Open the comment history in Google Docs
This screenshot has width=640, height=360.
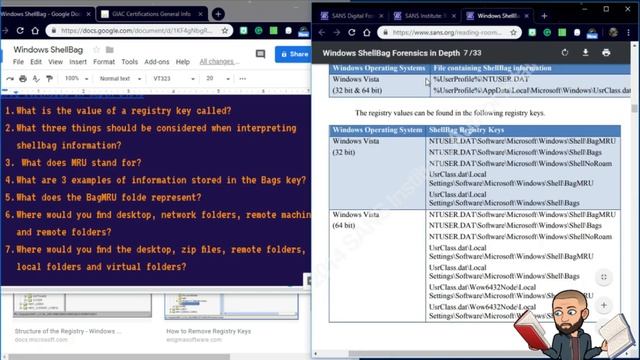pos(260,54)
